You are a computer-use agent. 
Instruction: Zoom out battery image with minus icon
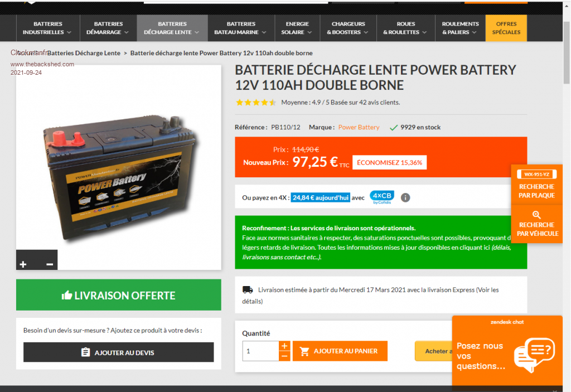coord(50,264)
